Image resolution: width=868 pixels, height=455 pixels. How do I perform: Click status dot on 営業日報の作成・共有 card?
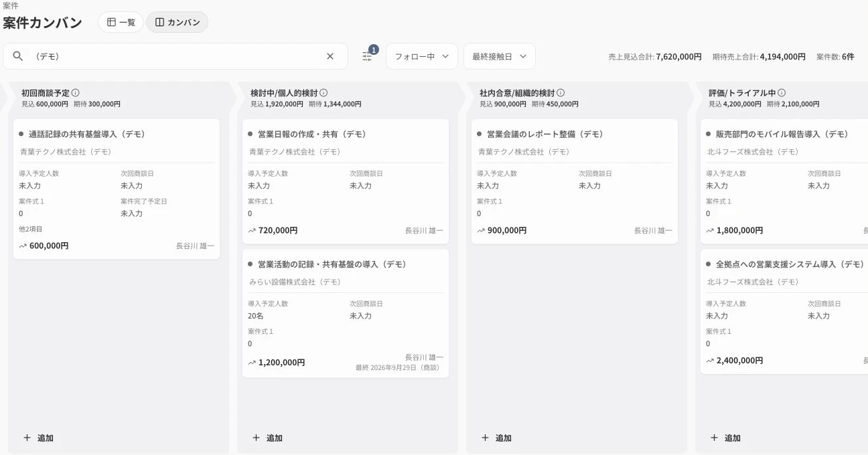[250, 134]
